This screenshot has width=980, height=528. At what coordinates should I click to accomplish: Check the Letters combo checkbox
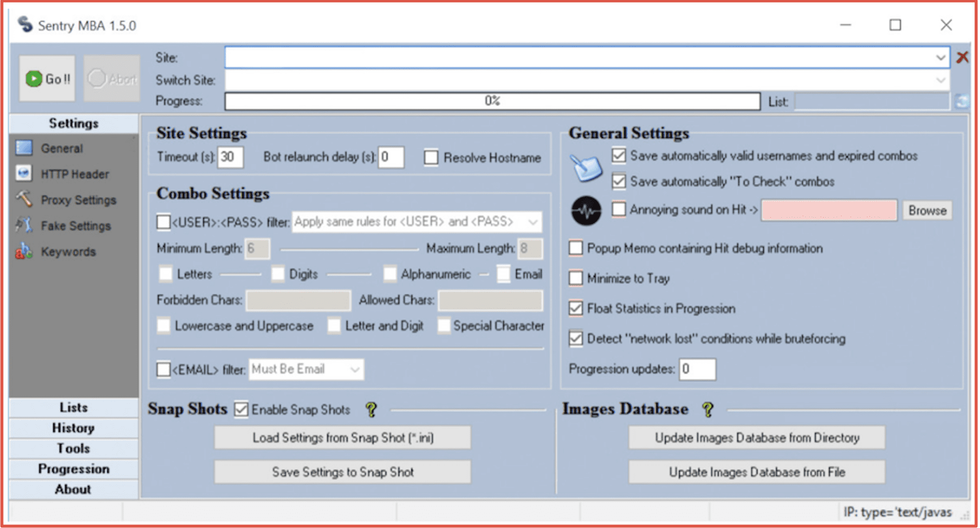click(x=165, y=274)
